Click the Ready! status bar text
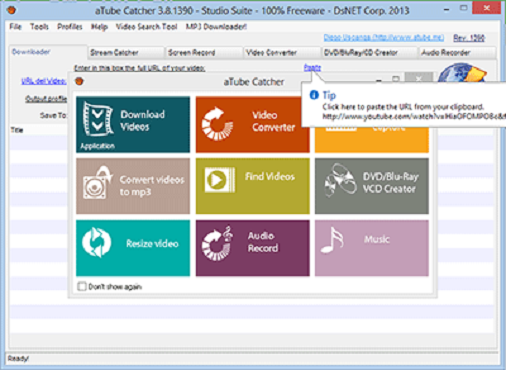This screenshot has height=370, width=506. tap(18, 358)
